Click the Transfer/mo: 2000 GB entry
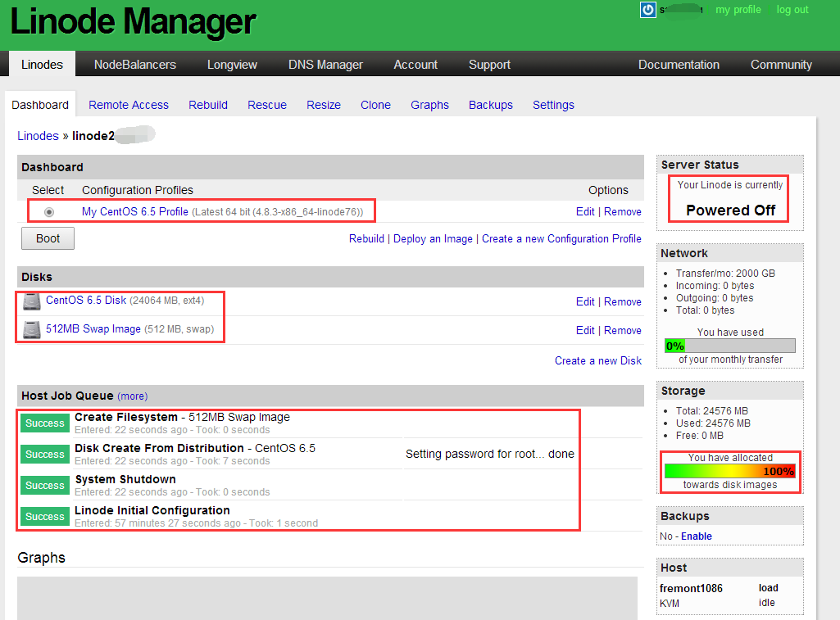 [x=725, y=273]
